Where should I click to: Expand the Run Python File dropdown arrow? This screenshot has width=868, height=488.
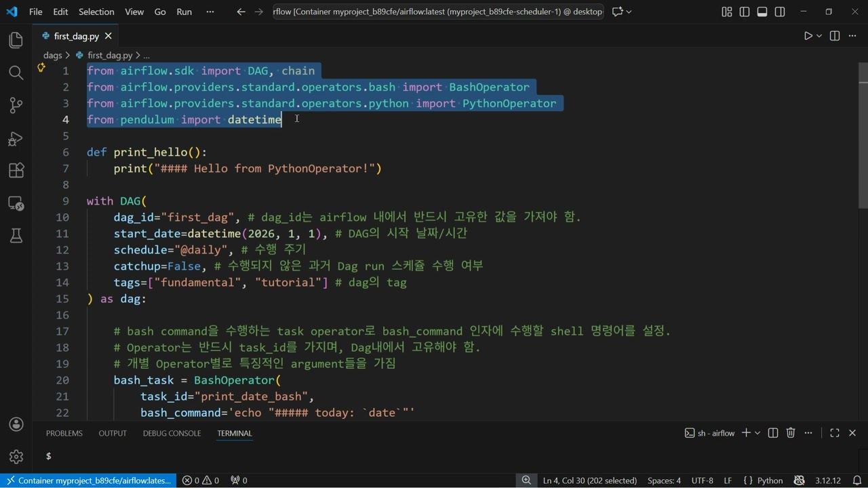819,36
